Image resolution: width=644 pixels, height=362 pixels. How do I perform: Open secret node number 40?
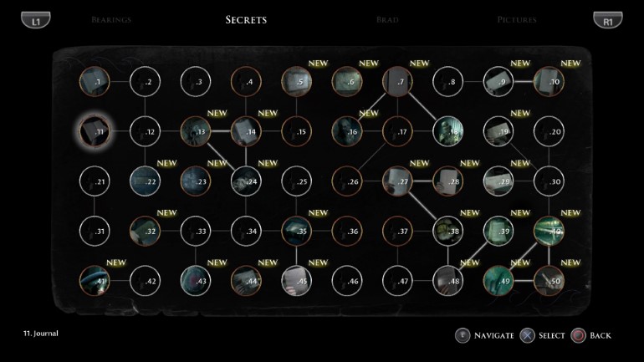[549, 231]
